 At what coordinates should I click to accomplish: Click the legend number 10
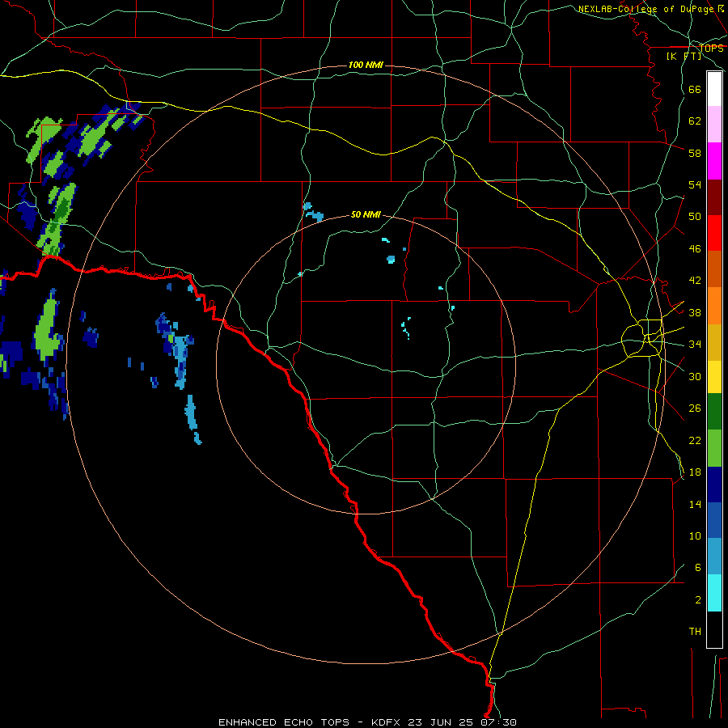click(695, 535)
